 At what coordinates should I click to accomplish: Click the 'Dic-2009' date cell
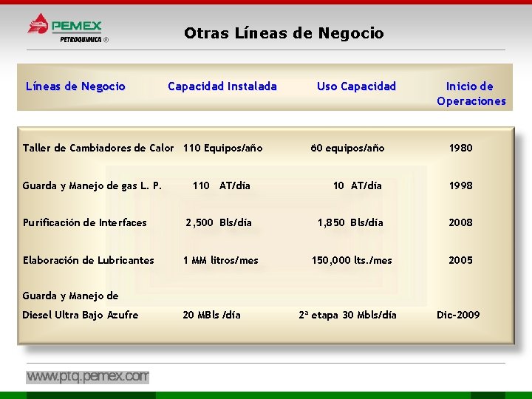[458, 316]
